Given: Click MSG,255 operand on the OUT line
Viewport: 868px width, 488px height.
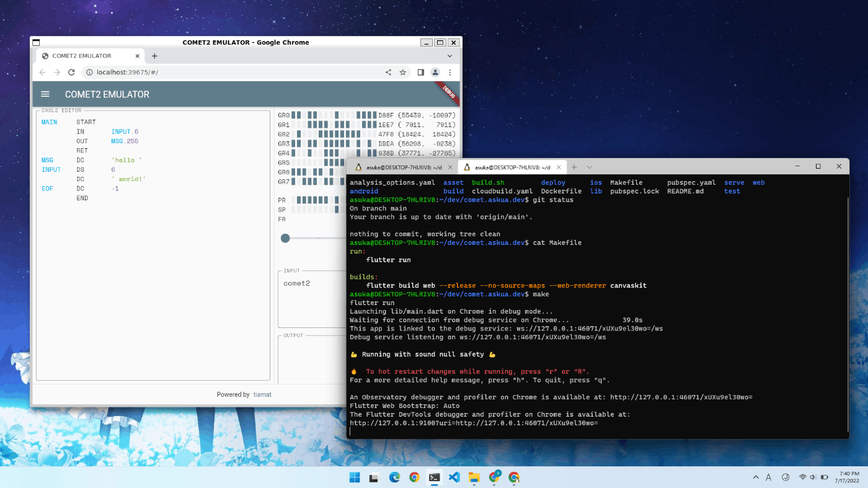Looking at the screenshot, I should tap(125, 141).
